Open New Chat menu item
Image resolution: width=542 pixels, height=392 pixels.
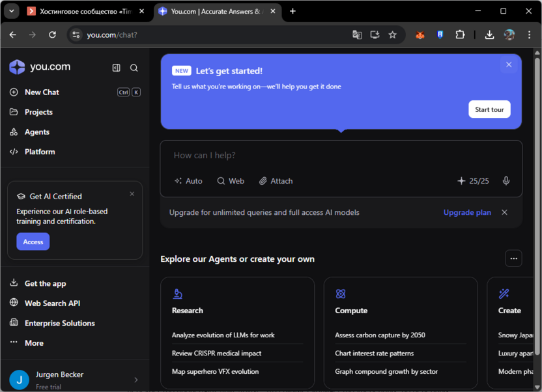coord(75,92)
